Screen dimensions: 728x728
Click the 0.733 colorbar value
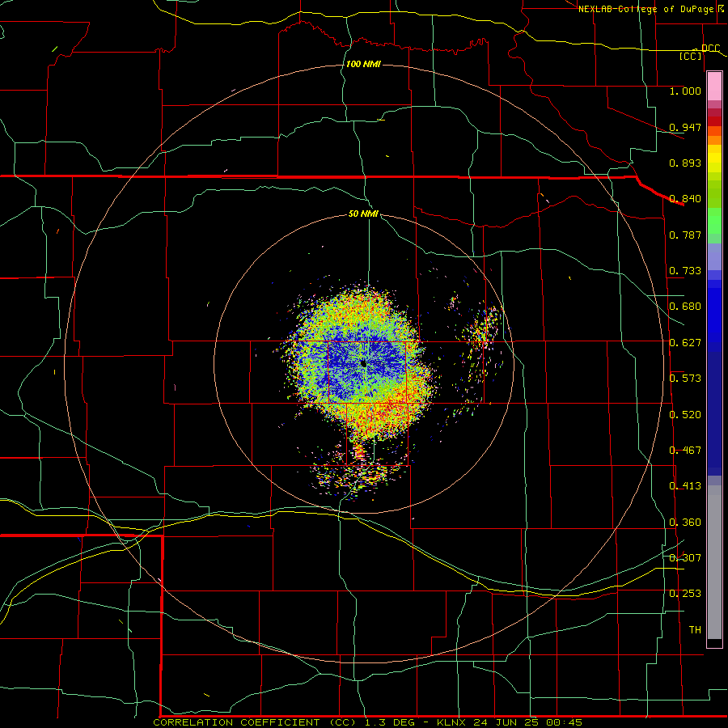tap(685, 271)
